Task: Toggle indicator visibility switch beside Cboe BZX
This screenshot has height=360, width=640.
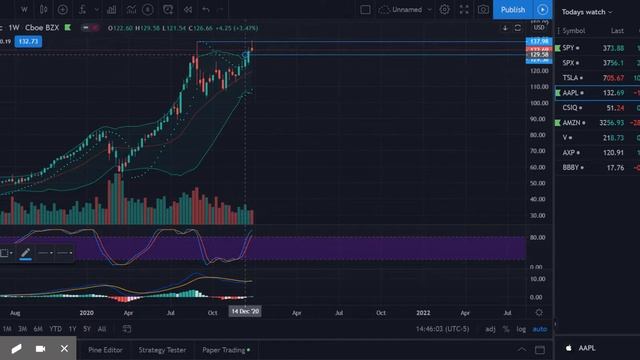Action: point(90,28)
